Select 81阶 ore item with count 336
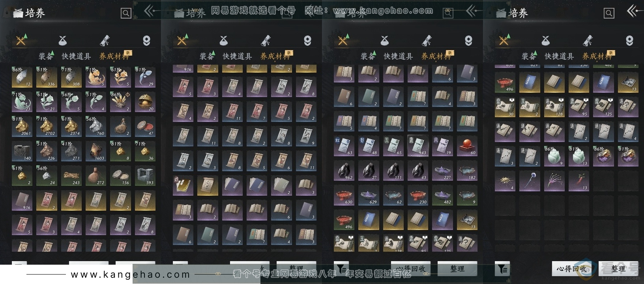Viewport: 644px width, 284px height. [47, 77]
